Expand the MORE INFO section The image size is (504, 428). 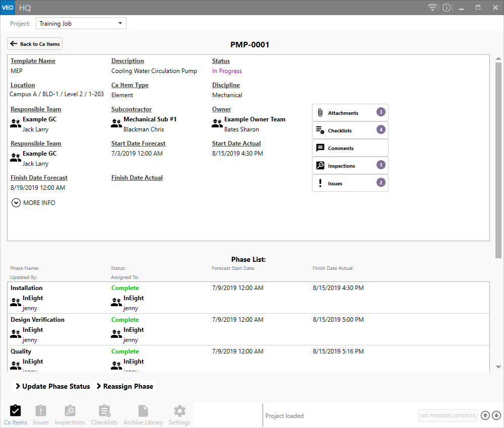click(x=33, y=203)
